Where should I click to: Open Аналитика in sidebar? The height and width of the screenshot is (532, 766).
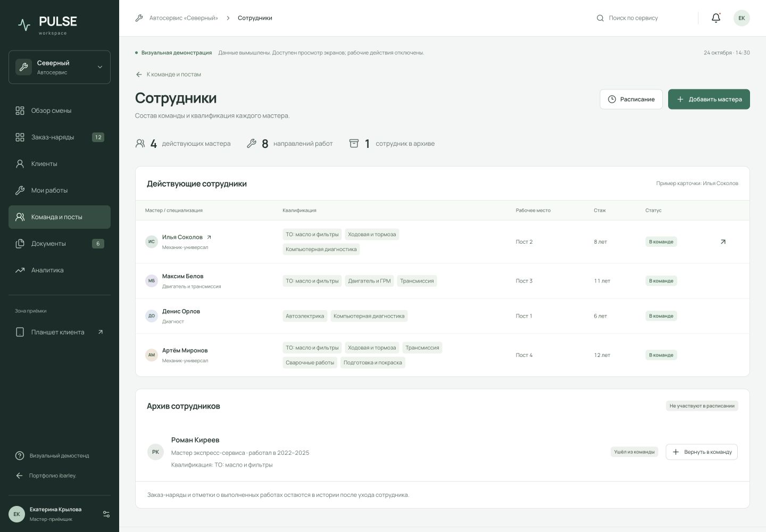[60, 270]
